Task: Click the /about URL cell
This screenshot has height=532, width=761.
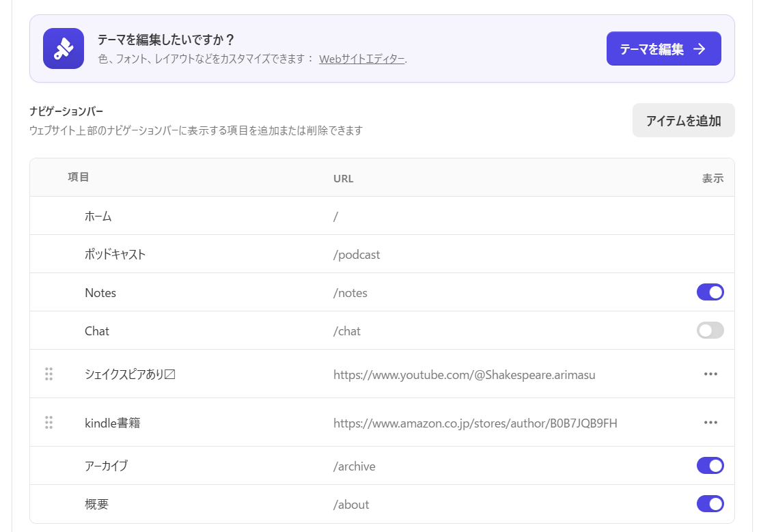Action: (351, 505)
